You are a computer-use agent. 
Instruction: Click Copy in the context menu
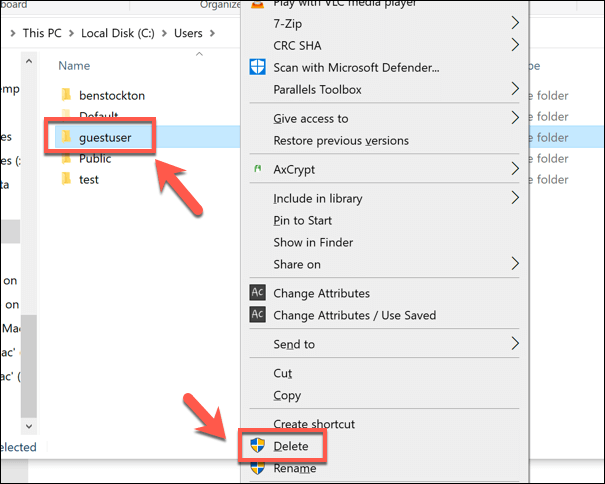[x=288, y=395]
